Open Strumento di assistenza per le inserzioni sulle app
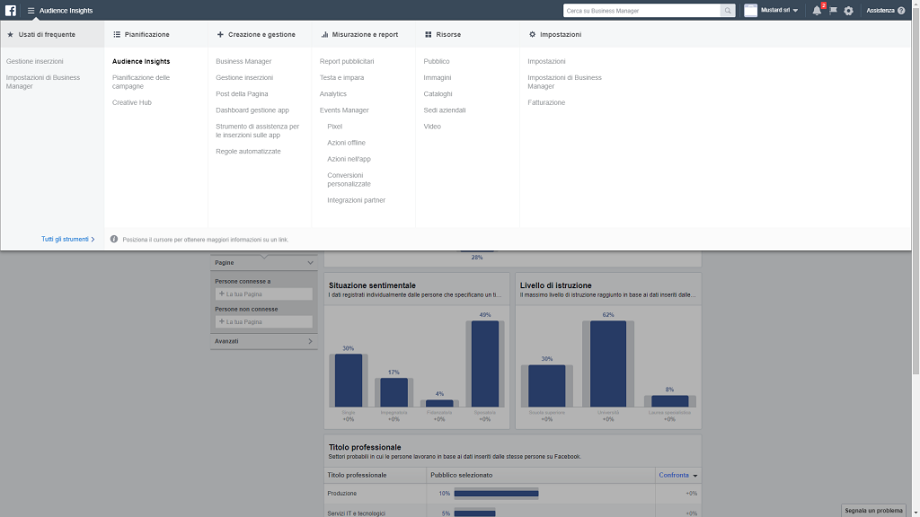This screenshot has width=920, height=517. pyautogui.click(x=257, y=131)
